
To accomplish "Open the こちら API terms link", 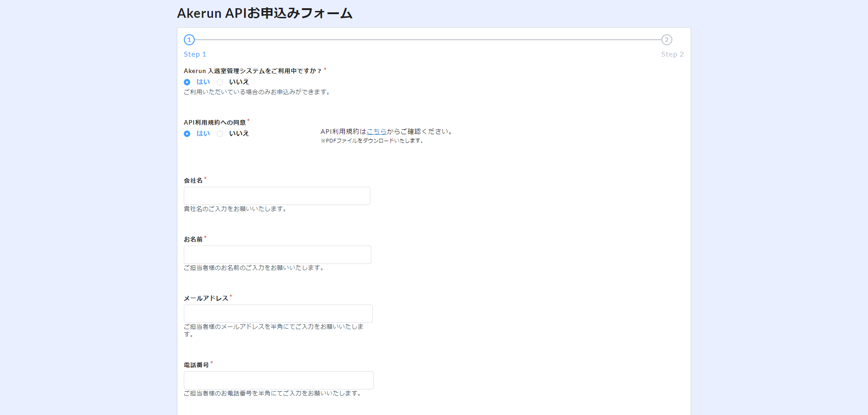I will [x=377, y=131].
